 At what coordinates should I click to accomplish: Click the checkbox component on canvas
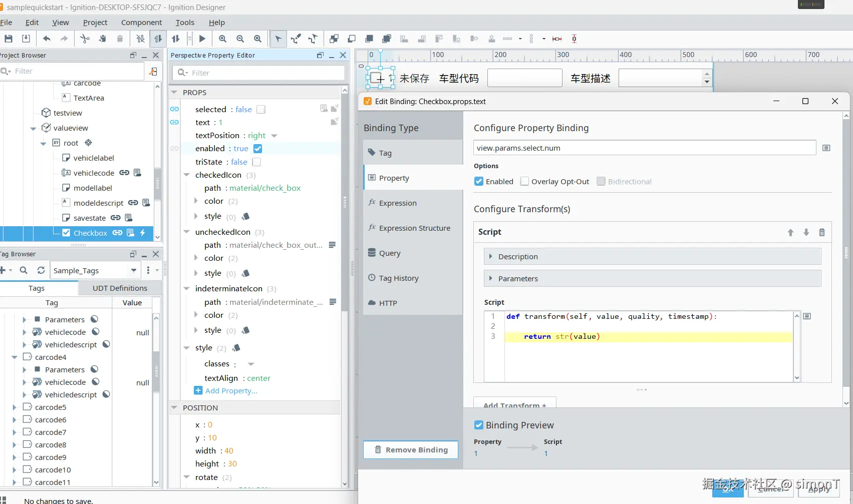pos(380,79)
